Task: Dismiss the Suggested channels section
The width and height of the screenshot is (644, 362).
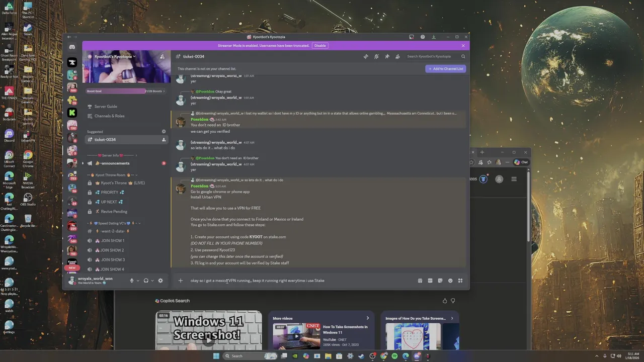Action: tap(164, 132)
